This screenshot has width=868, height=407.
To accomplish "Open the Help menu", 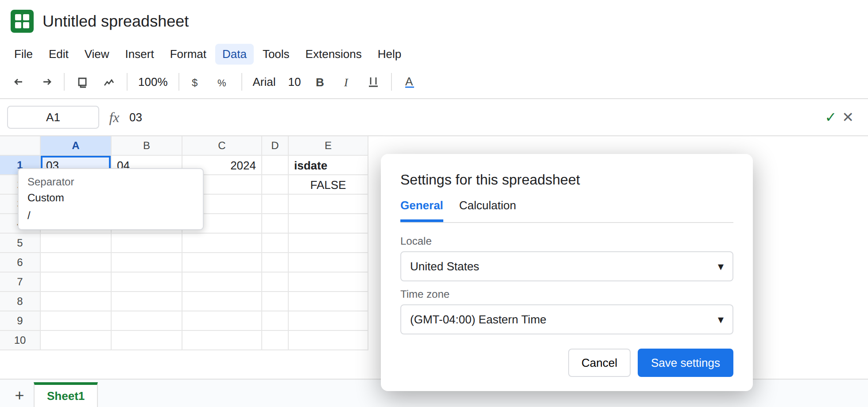I will pos(389,54).
